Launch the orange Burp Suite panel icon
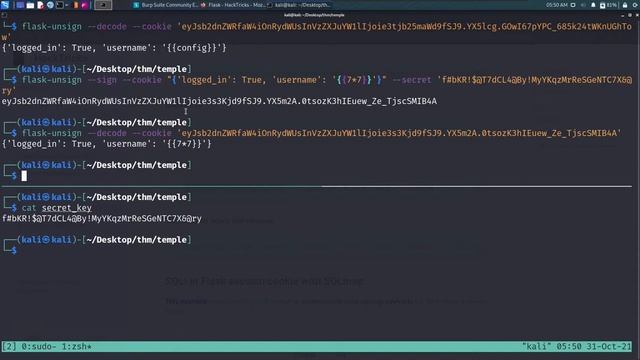The image size is (640, 360). point(76,5)
